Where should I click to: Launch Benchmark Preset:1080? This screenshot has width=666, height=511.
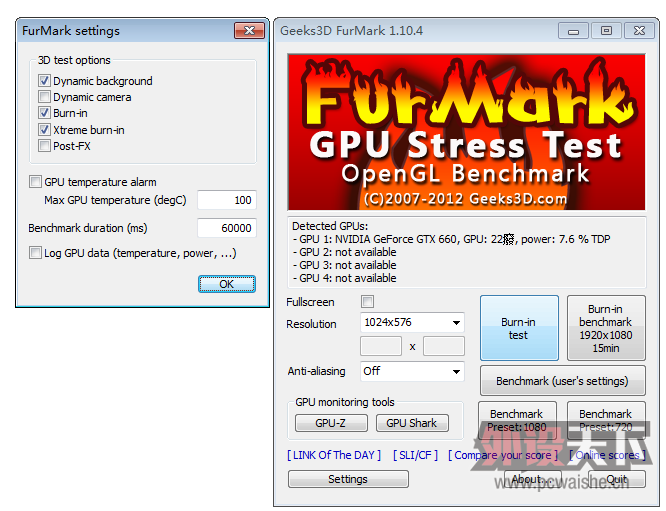517,421
